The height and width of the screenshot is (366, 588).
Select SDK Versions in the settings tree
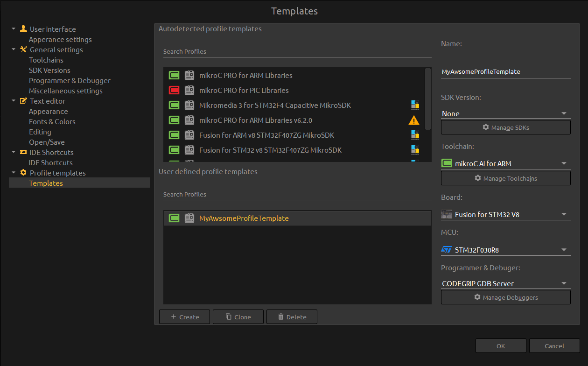click(49, 70)
